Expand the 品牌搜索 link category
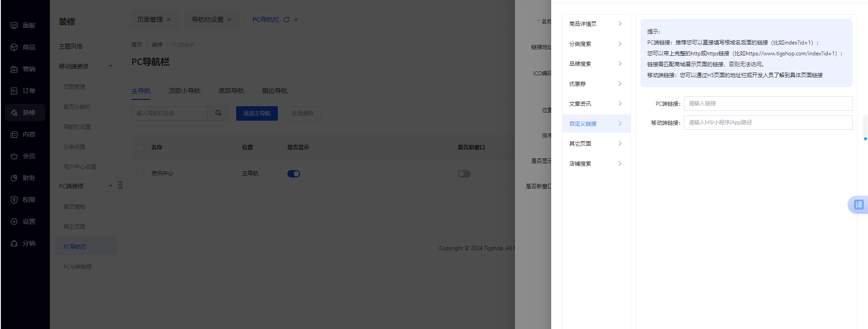The height and width of the screenshot is (329, 868). click(596, 64)
